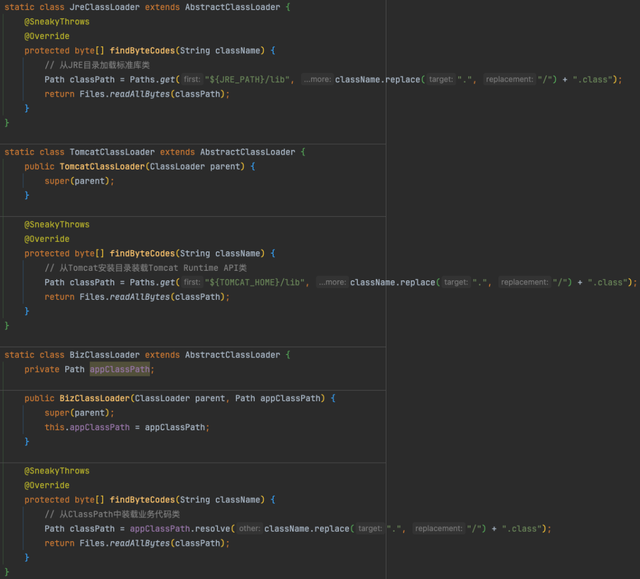Image resolution: width=640 pixels, height=579 pixels.
Task: Click ClassLoader parameter type in TomcatClassLoader constructor
Action: 177,166
